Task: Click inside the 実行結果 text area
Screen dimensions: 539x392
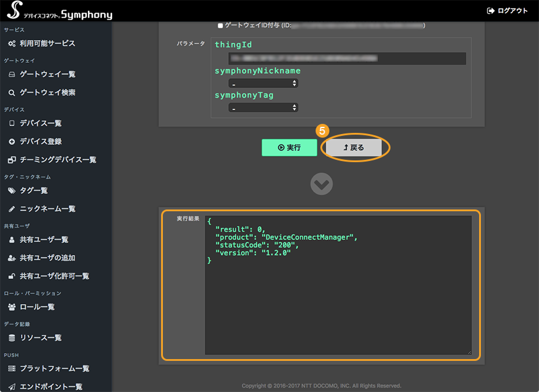Action: [x=338, y=285]
